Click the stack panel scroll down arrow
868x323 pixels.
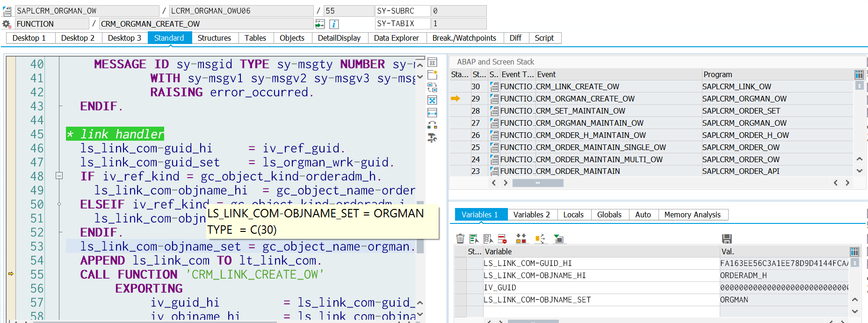(859, 171)
